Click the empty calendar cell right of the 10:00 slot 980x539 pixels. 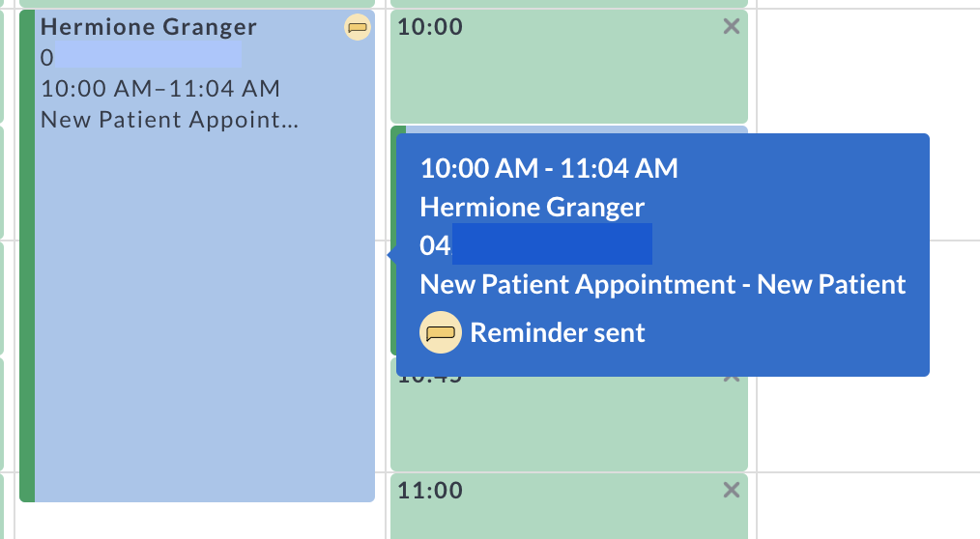point(869,67)
